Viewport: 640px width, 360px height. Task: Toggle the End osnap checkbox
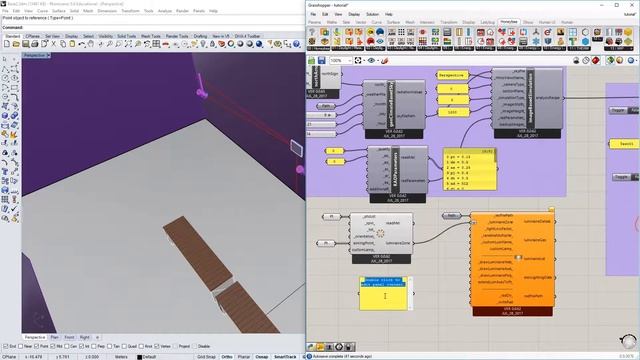(6, 346)
